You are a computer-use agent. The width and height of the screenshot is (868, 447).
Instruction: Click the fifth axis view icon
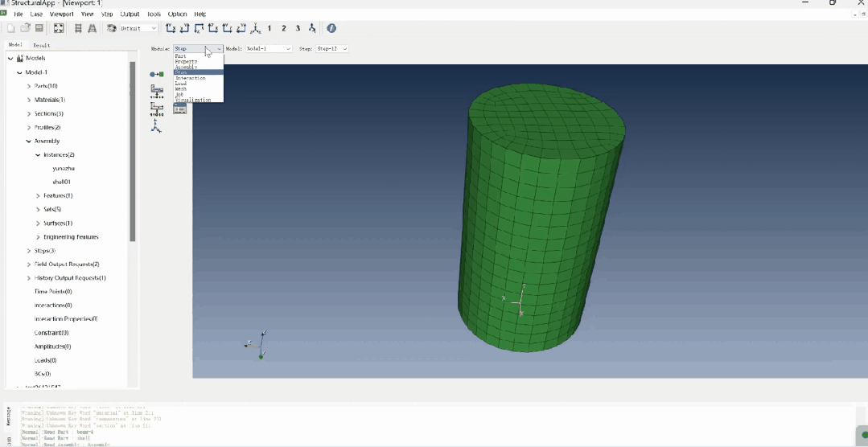click(227, 28)
